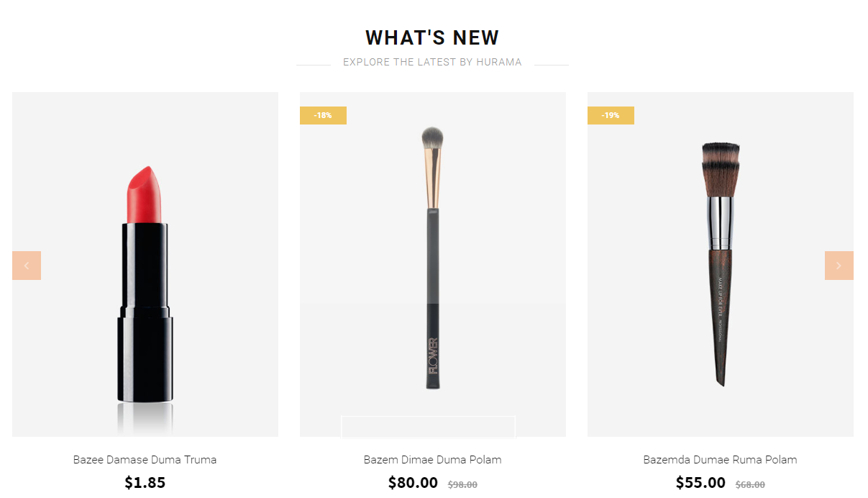The width and height of the screenshot is (868, 498).
Task: Click the WHAT'S NEW heading
Action: point(432,37)
